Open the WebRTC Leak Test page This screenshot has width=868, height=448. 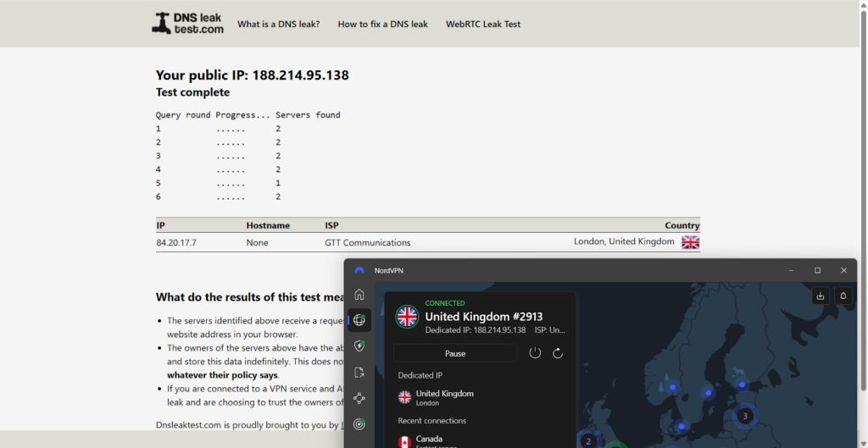[482, 24]
